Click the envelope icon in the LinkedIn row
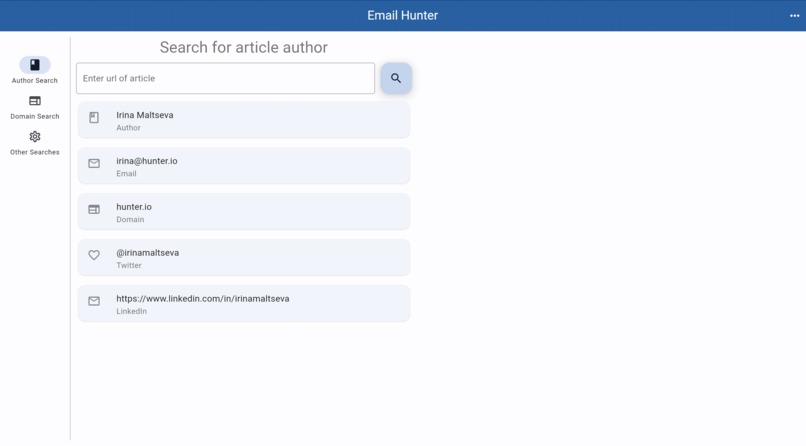This screenshot has height=446, width=806. point(94,301)
